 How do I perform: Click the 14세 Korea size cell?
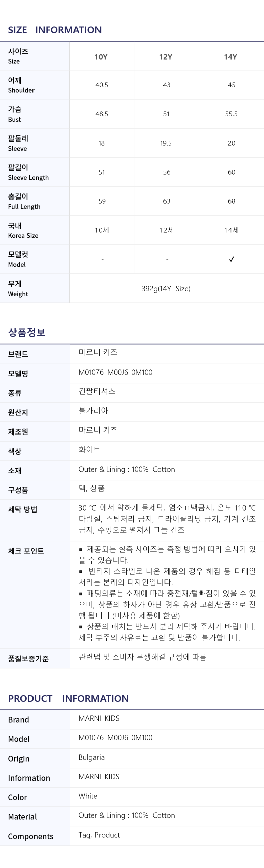coord(231,230)
